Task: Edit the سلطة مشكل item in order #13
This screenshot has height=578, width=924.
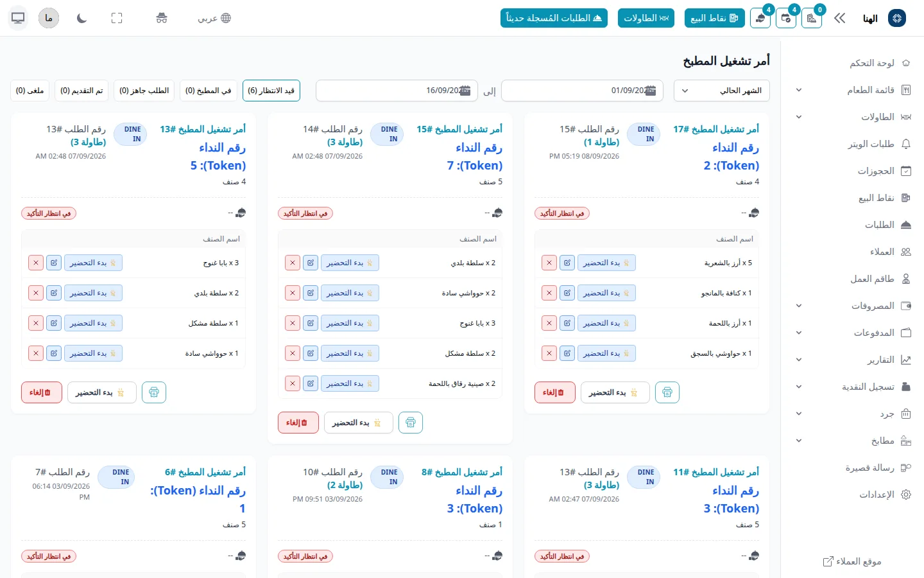Action: [54, 323]
